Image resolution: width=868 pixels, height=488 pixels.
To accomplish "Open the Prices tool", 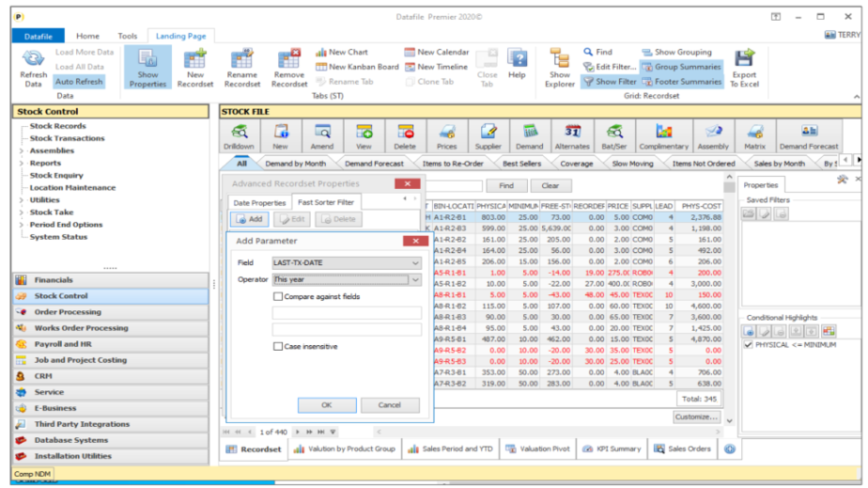I will click(447, 136).
